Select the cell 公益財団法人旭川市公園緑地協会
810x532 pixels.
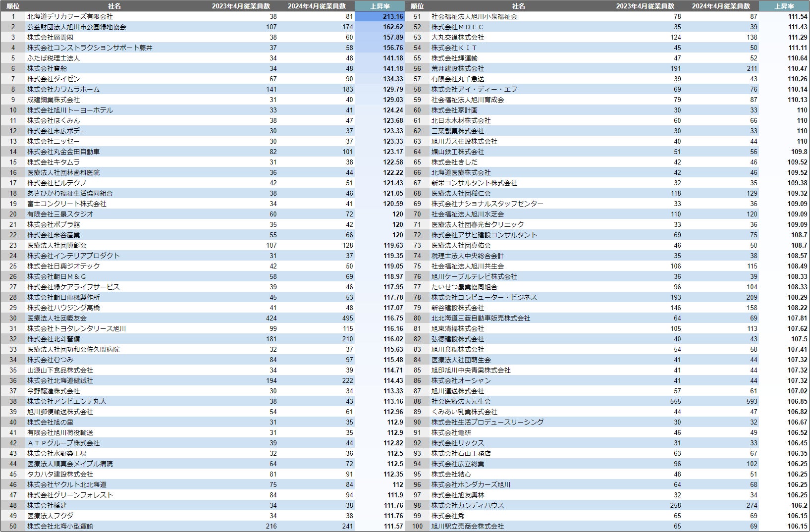(x=76, y=27)
